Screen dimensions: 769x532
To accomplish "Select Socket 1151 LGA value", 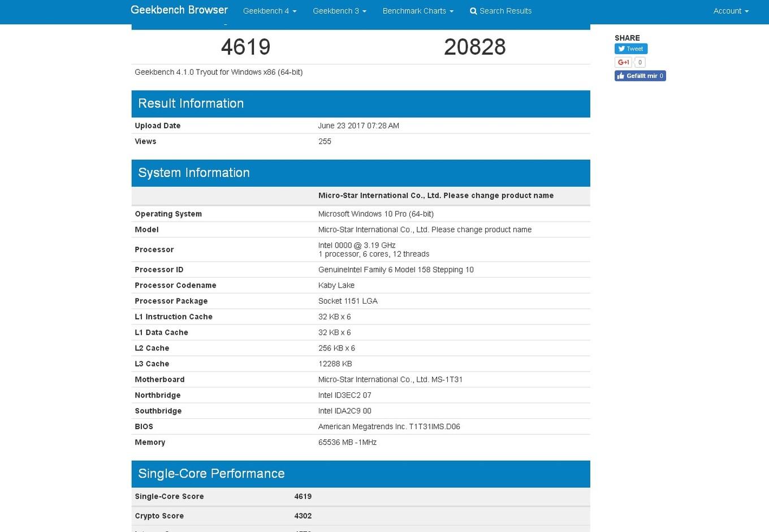I will pos(348,301).
